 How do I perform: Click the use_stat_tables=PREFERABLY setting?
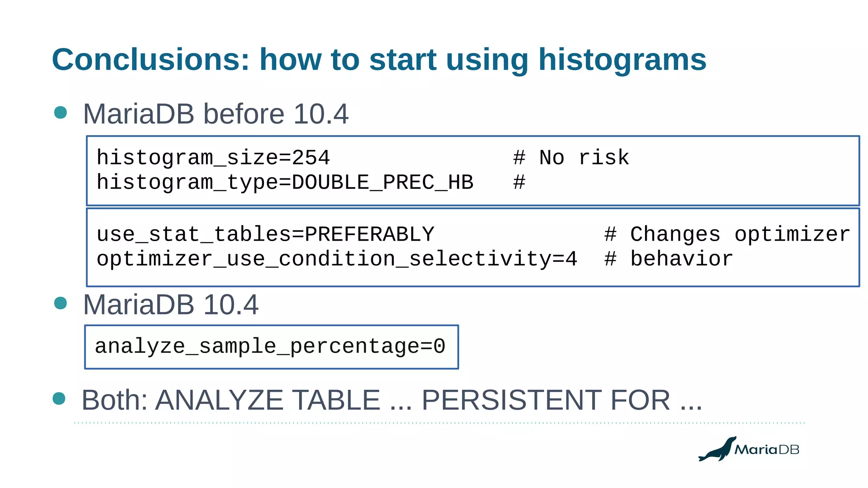click(x=265, y=234)
